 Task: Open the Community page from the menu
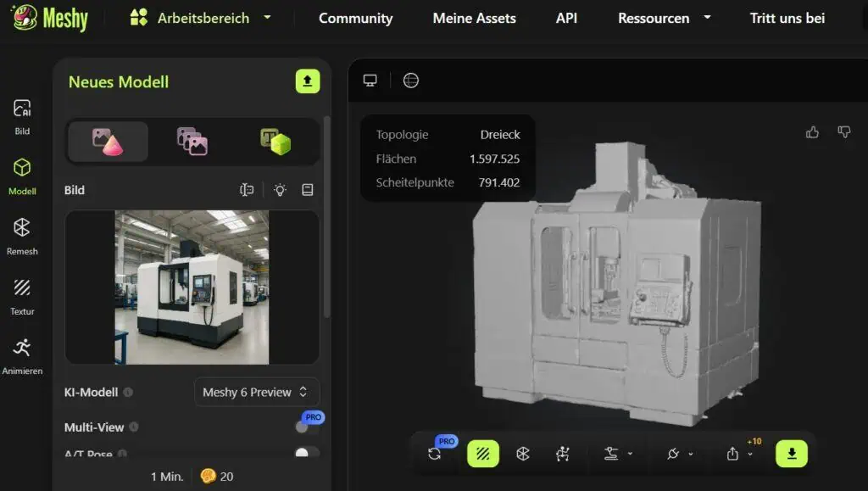(355, 17)
